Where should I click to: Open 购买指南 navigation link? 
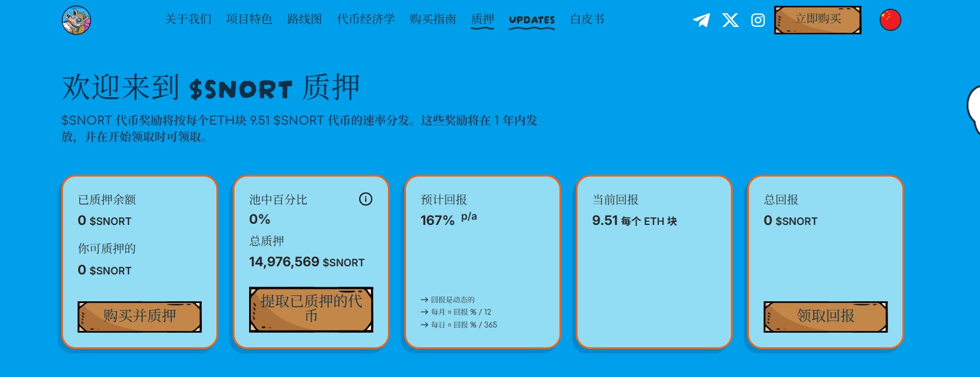(432, 19)
